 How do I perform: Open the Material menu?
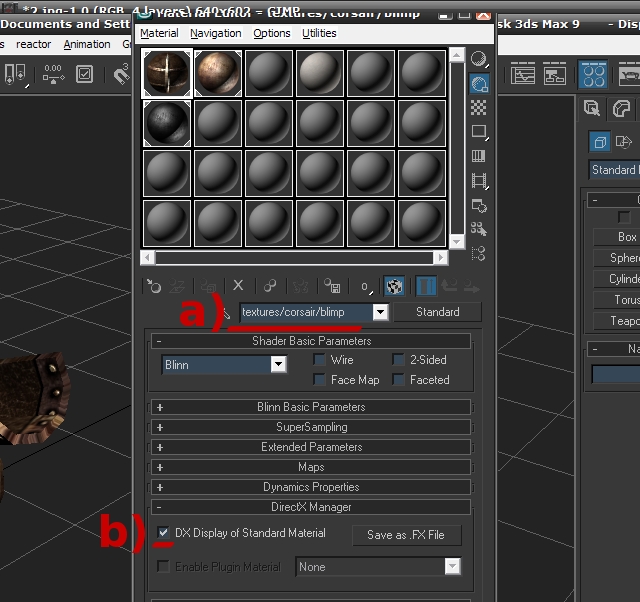click(x=159, y=33)
